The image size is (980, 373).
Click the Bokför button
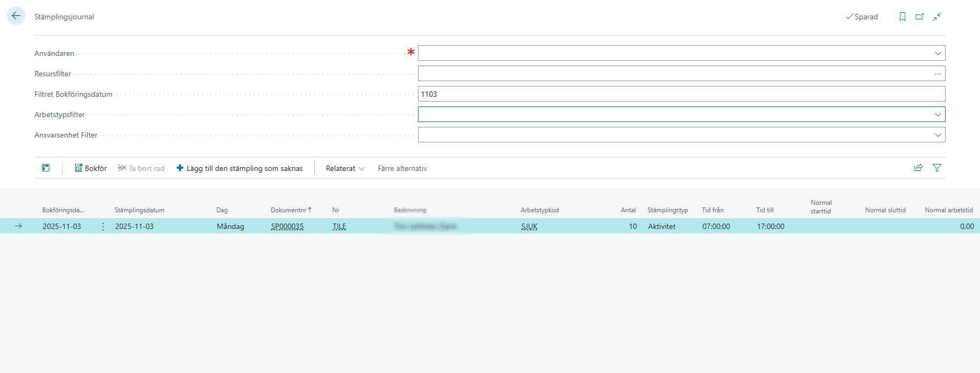[x=91, y=168]
